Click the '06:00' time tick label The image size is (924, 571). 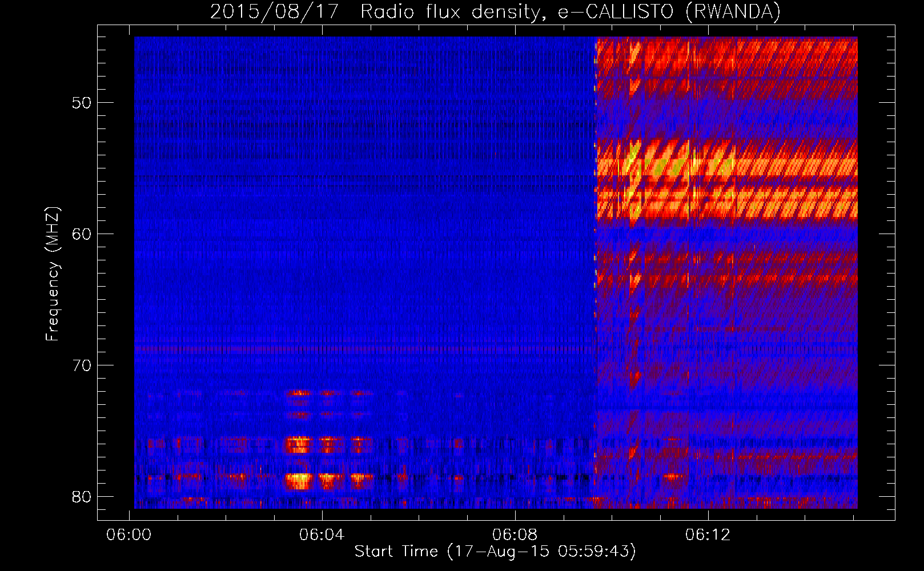129,535
